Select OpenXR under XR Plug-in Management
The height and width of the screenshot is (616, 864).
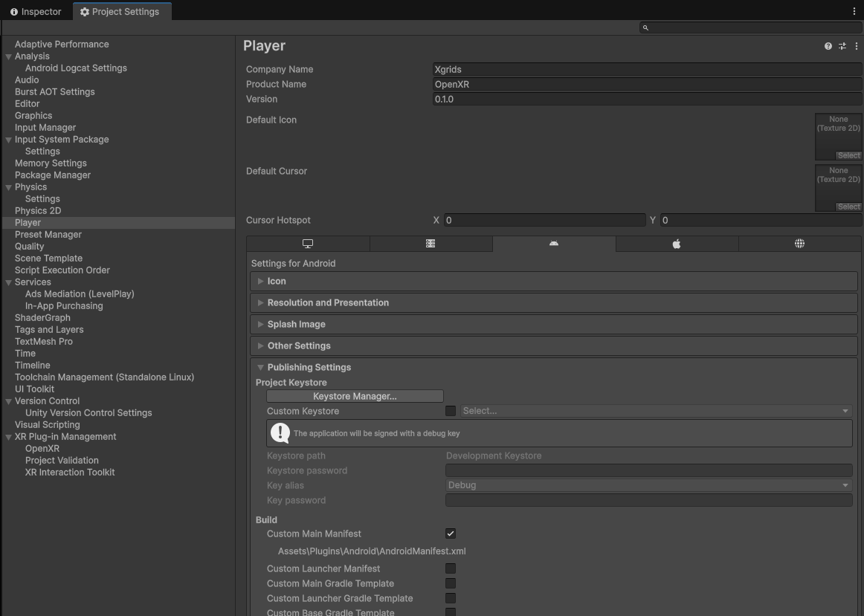42,448
